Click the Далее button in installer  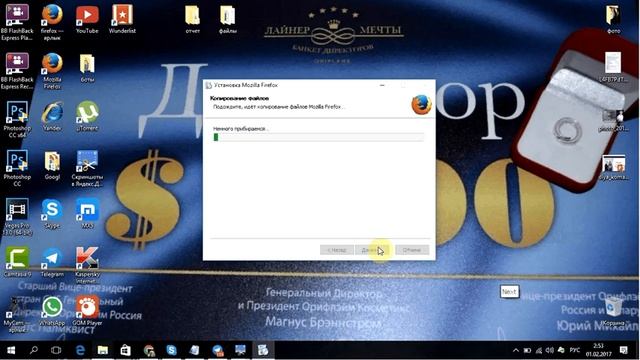click(371, 250)
